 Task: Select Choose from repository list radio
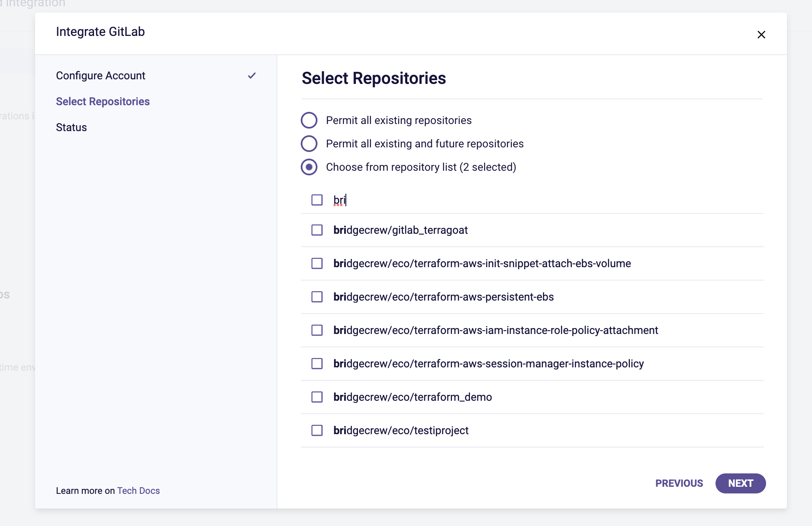point(309,167)
